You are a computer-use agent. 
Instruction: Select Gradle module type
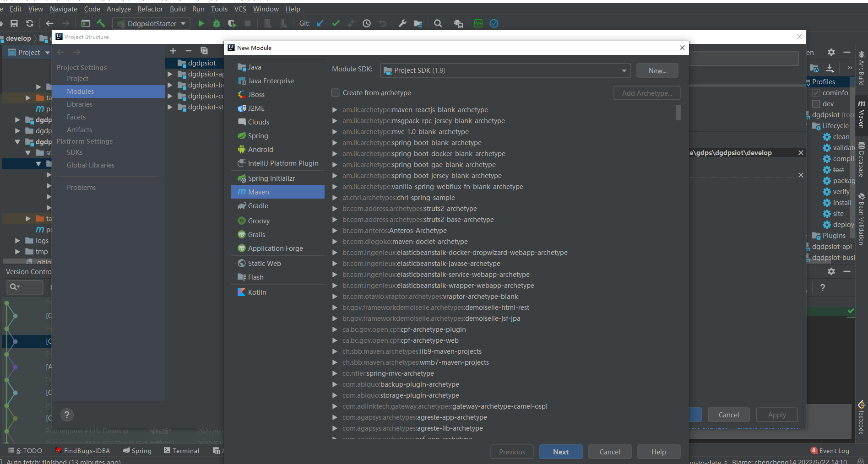coord(278,206)
